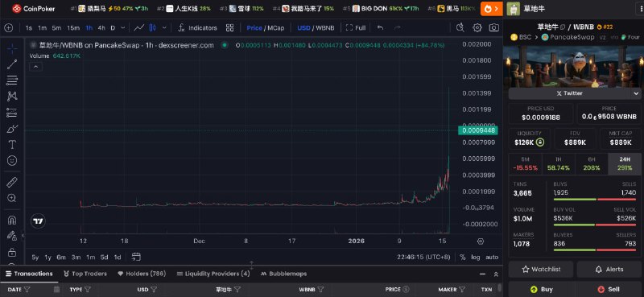The image size is (644, 297).
Task: Take a chart snapshot with camera icon
Action: [x=493, y=28]
